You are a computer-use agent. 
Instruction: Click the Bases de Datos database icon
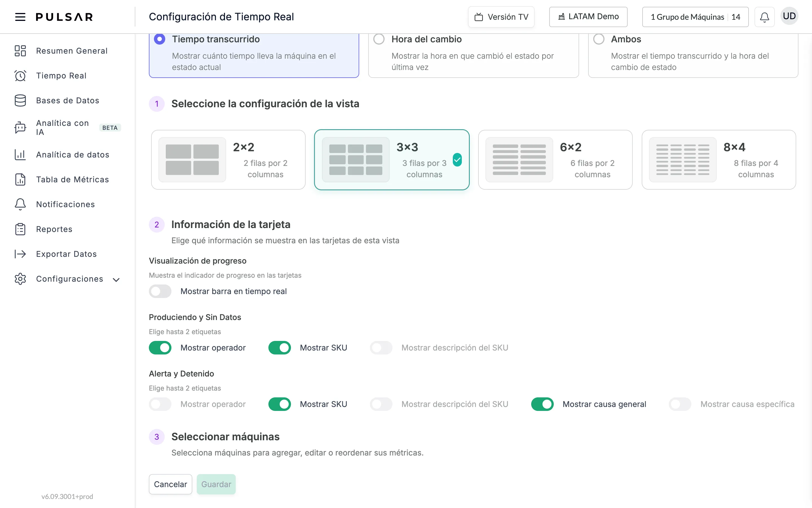[x=20, y=100]
